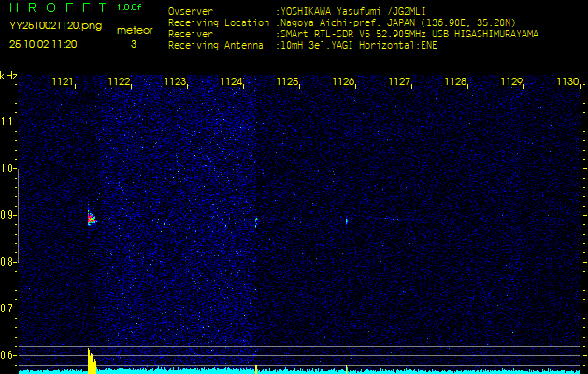Click the bright meteor echo near 0.9 kHz
This screenshot has height=374, width=588.
pos(91,219)
